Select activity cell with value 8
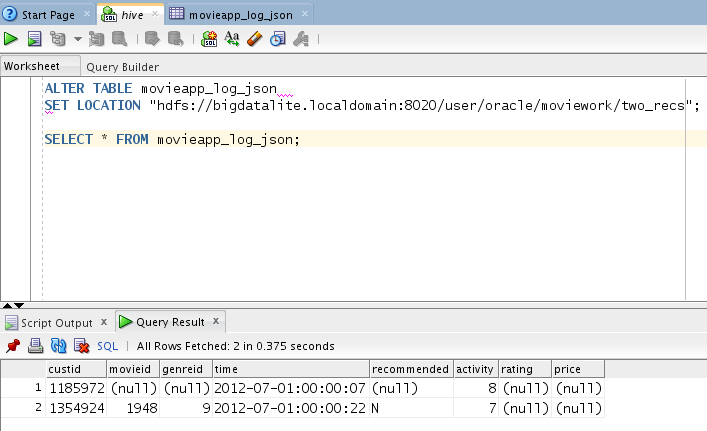Image resolution: width=707 pixels, height=431 pixels. (x=476, y=388)
